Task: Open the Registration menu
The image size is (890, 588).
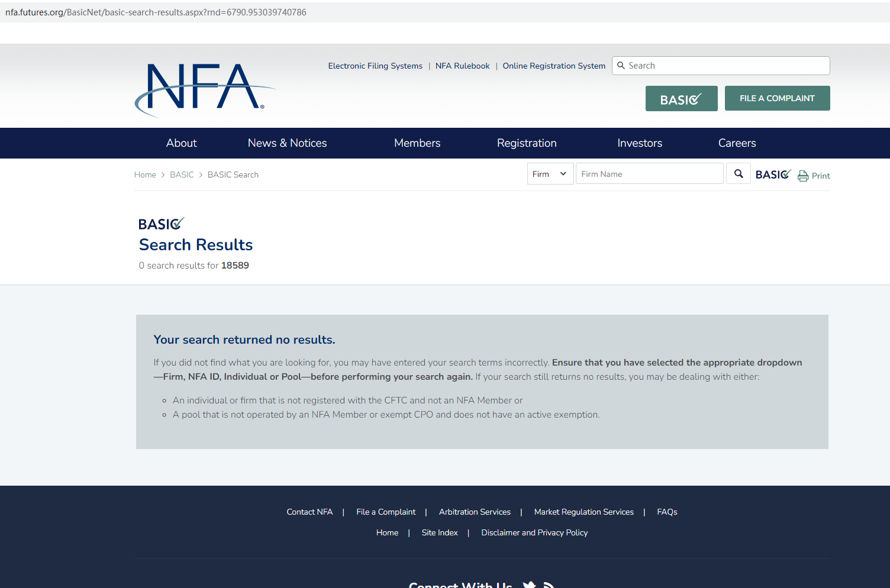Action: 527,143
